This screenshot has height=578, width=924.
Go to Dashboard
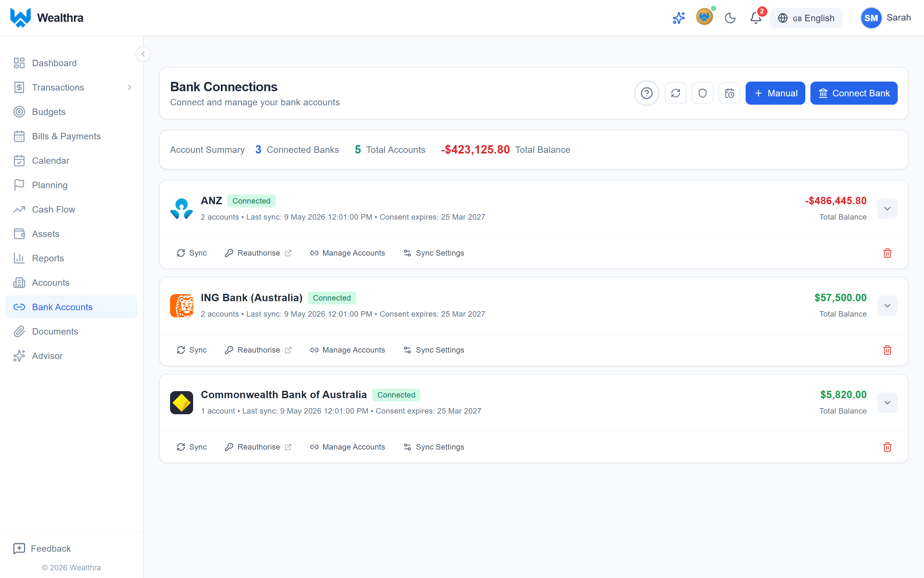(x=72, y=63)
